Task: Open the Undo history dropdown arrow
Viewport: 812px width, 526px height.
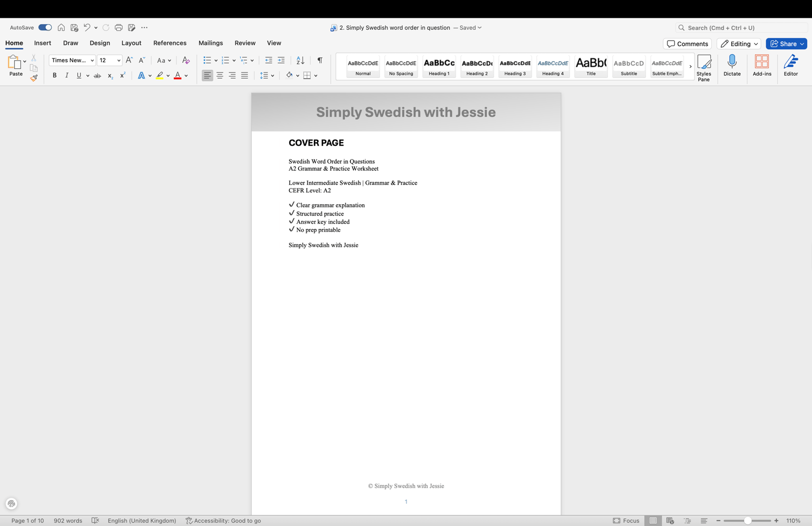Action: pos(96,28)
